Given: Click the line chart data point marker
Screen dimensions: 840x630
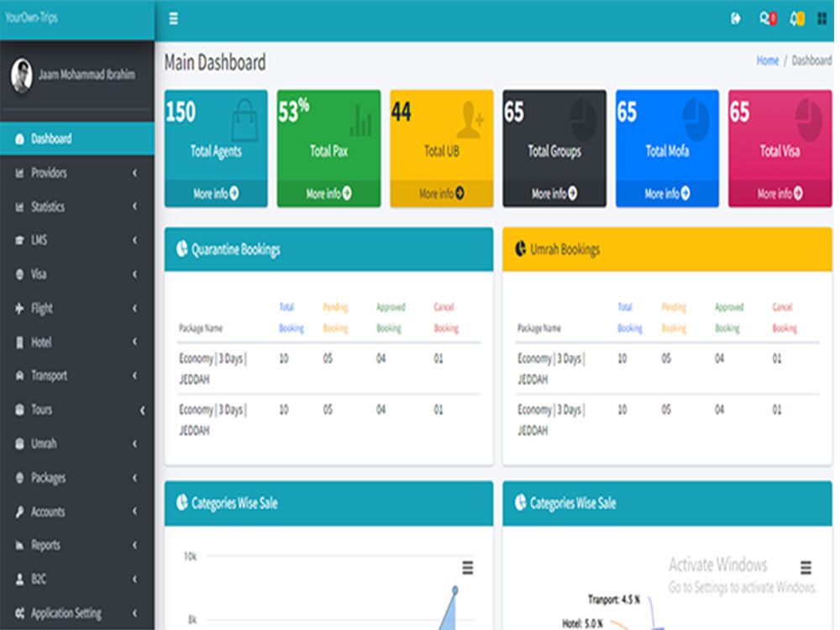Looking at the screenshot, I should 454,591.
